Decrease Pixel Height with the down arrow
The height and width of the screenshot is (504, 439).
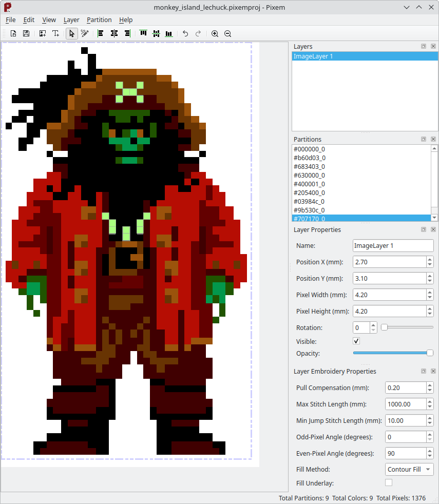tap(430, 314)
